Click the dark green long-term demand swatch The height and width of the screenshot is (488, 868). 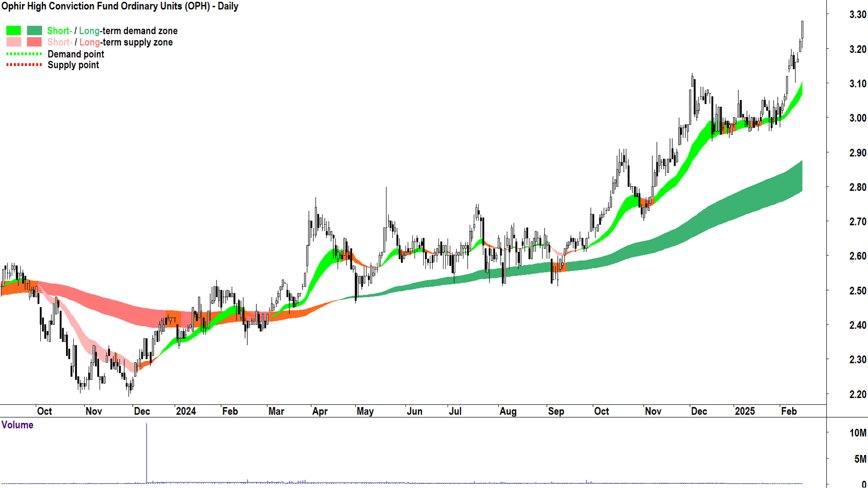tap(34, 31)
